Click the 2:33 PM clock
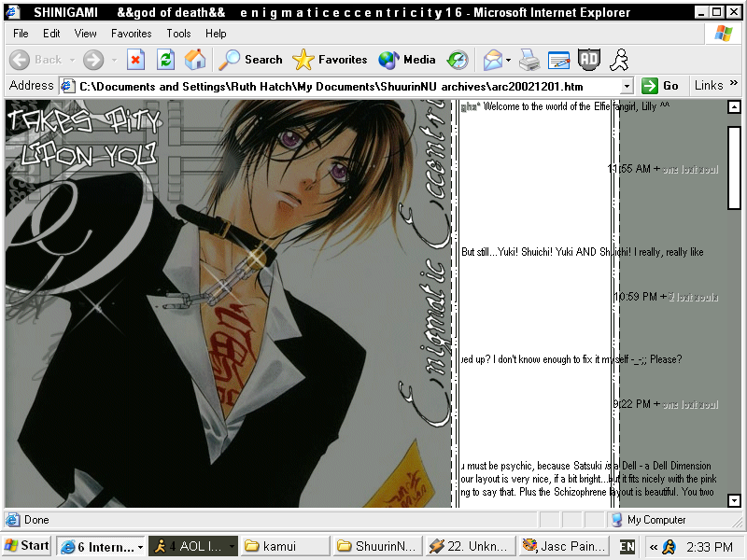 710,547
